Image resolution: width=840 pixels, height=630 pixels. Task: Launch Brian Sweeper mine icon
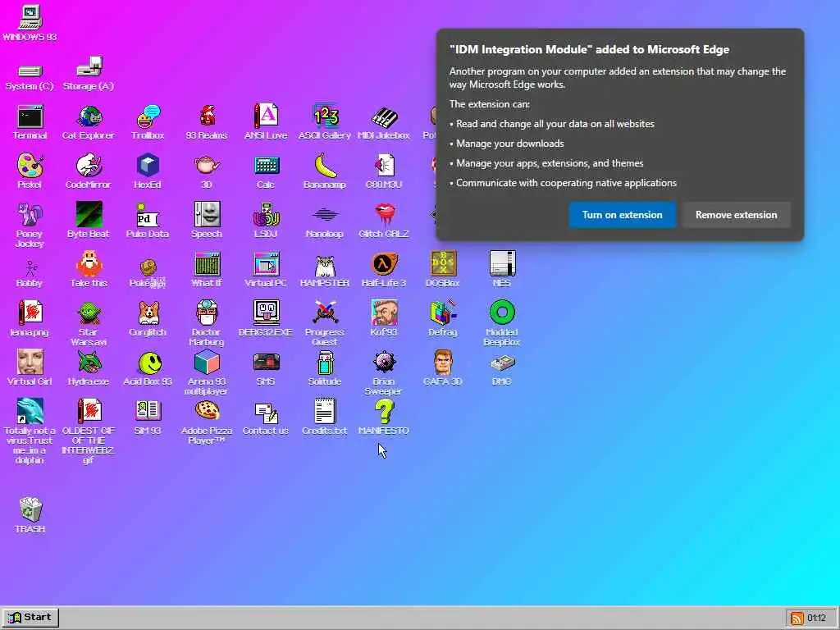point(384,363)
